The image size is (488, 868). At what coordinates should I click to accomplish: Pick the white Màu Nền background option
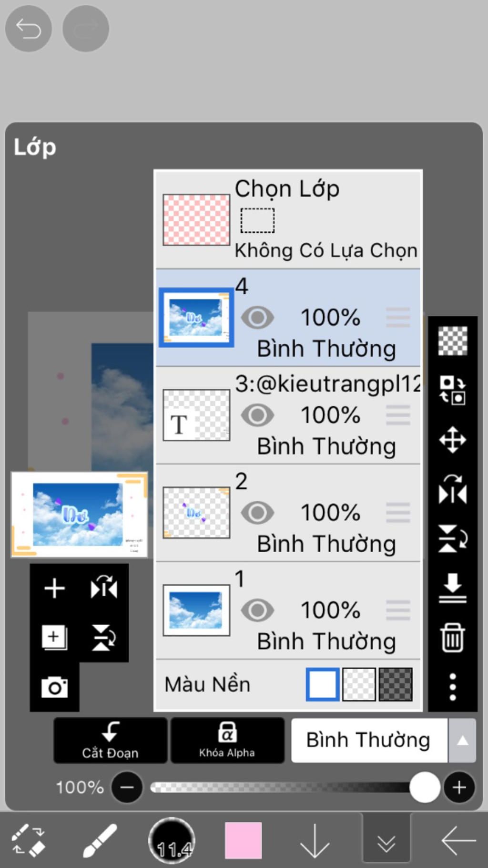[323, 684]
